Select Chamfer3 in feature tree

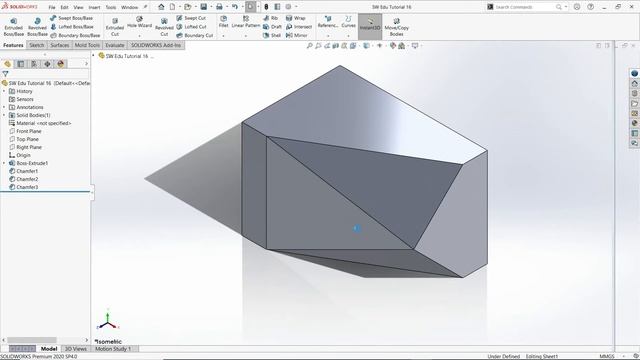[x=24, y=187]
